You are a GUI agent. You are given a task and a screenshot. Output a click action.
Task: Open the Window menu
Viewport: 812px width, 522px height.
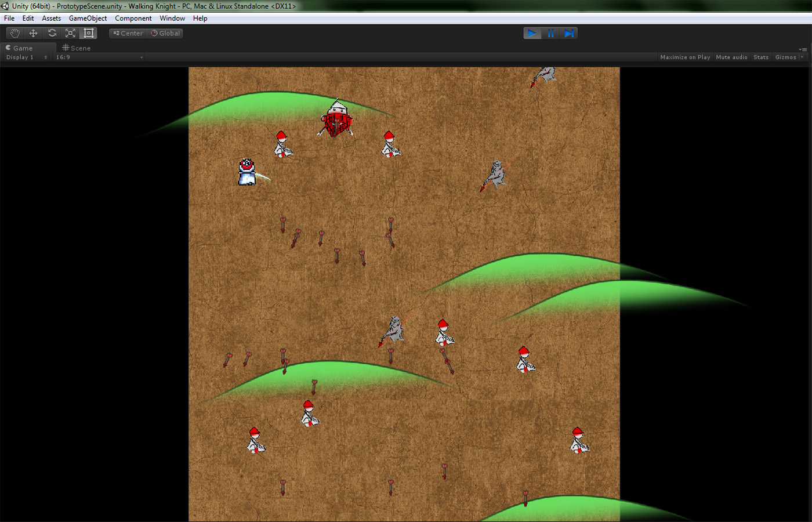[172, 19]
